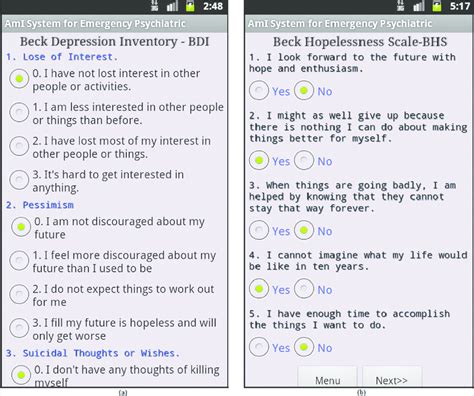Answer Yes to 'I cannot imagine what my life'
474x396 pixels.
point(259,289)
